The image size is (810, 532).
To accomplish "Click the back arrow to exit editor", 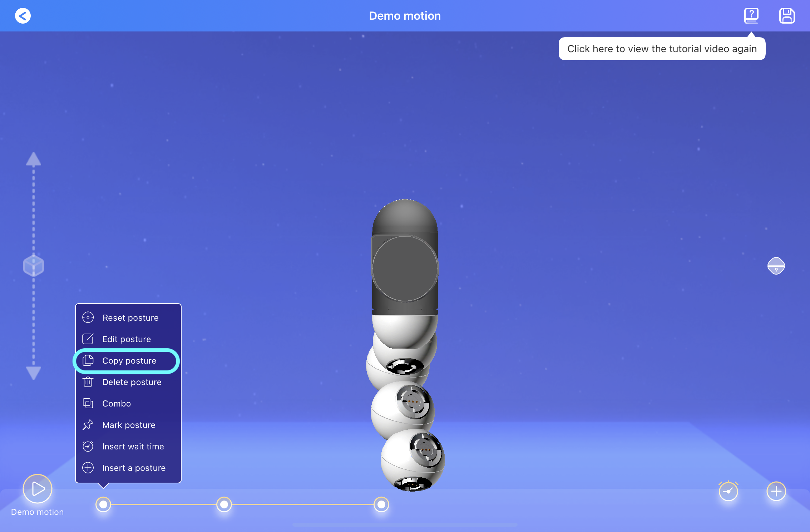I will point(23,15).
